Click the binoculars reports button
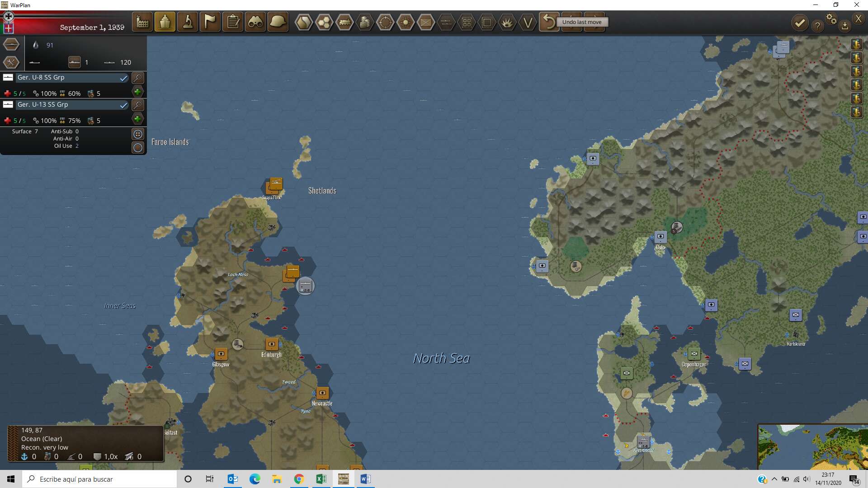 pyautogui.click(x=255, y=22)
